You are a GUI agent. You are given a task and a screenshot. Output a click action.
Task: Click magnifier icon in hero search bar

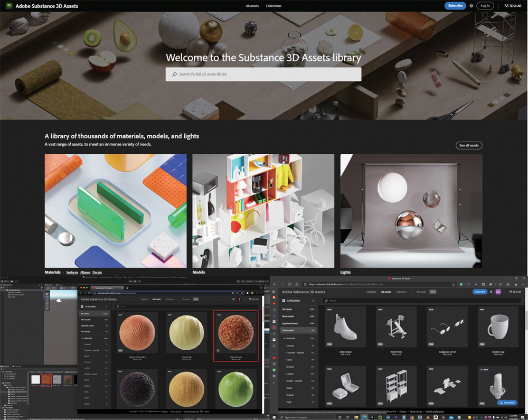[174, 74]
